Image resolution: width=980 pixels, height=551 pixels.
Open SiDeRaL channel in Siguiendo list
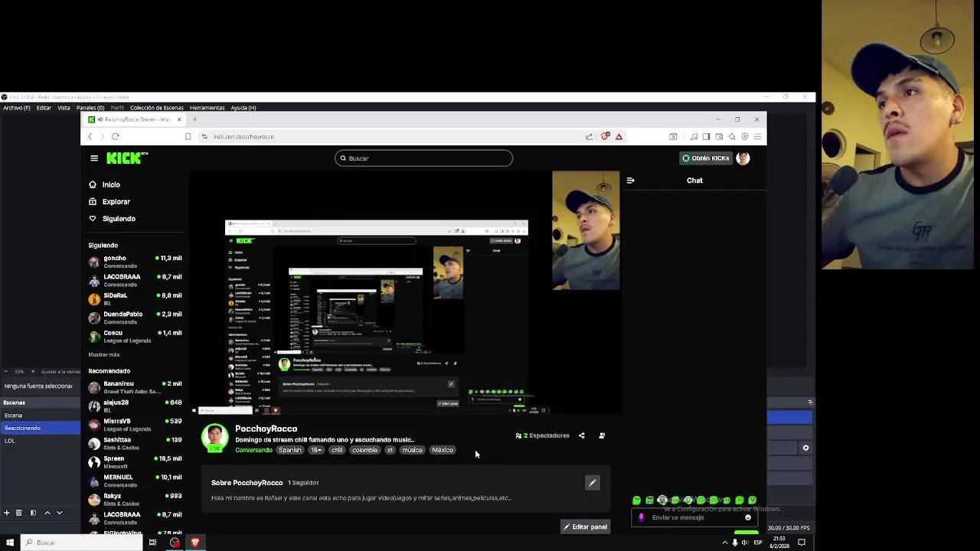point(135,299)
